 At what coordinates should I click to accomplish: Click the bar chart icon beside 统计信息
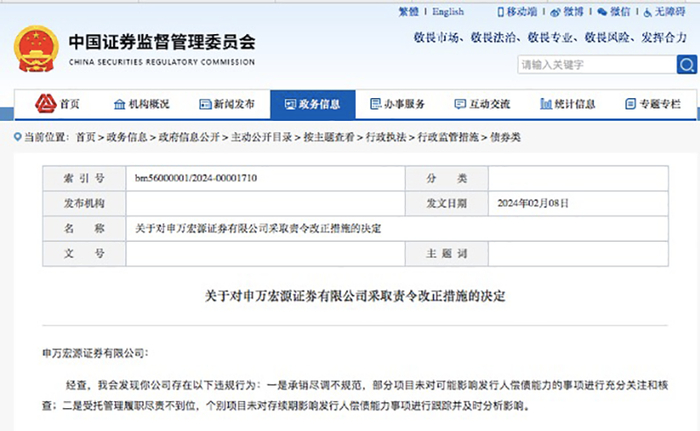click(546, 104)
